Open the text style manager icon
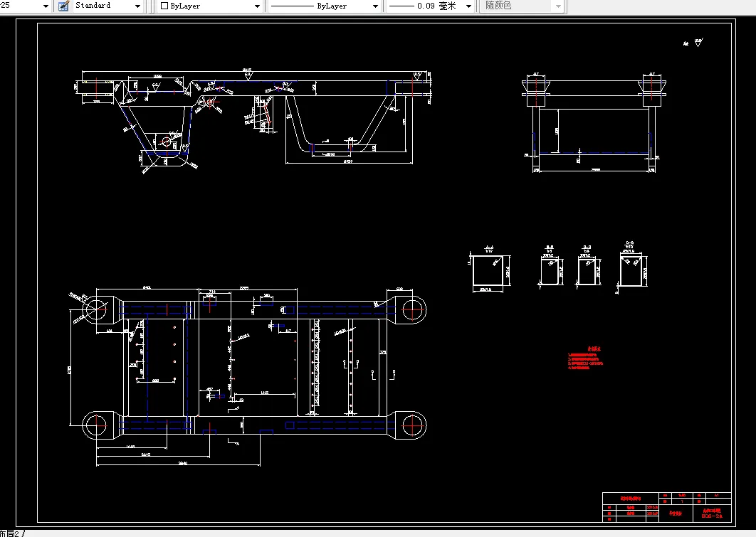 pos(63,6)
